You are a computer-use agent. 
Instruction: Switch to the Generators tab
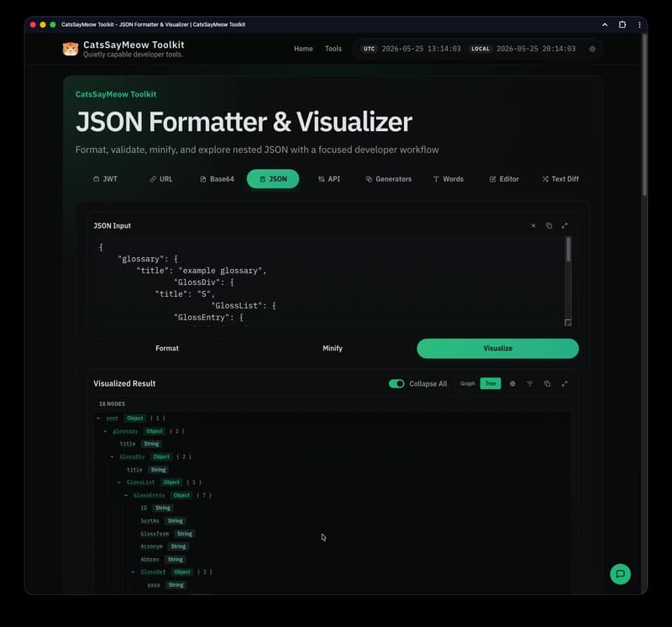coord(389,179)
